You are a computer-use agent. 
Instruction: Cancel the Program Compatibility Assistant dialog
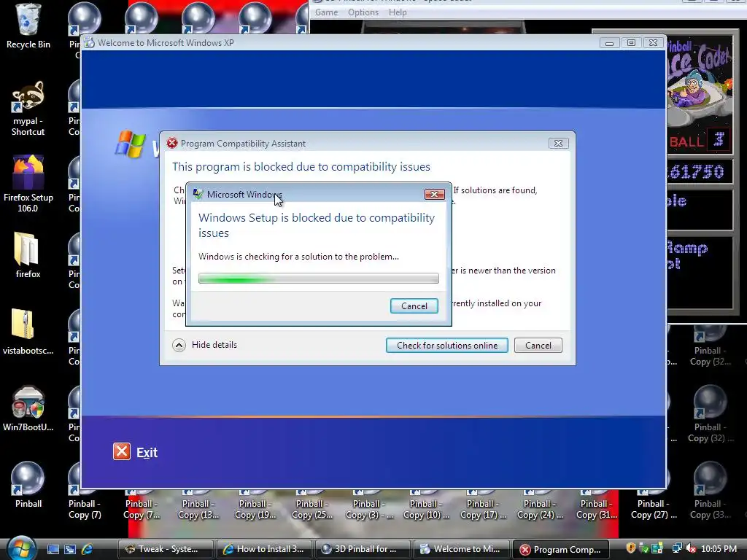(538, 345)
